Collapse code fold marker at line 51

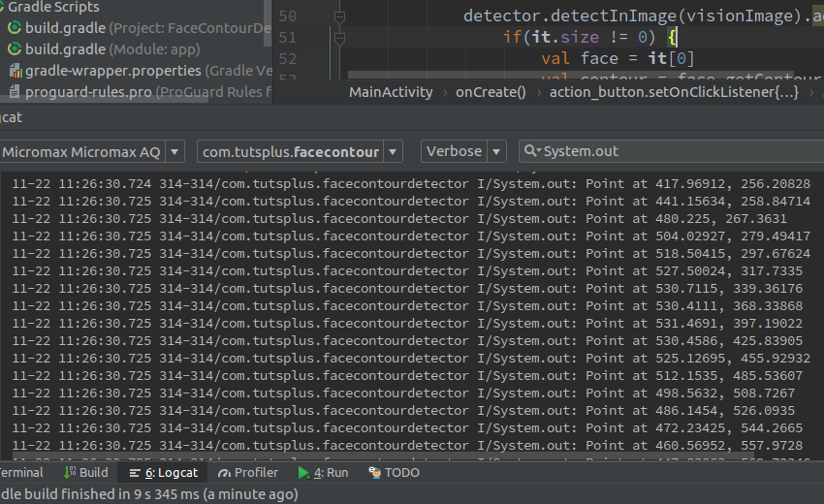pyautogui.click(x=339, y=38)
